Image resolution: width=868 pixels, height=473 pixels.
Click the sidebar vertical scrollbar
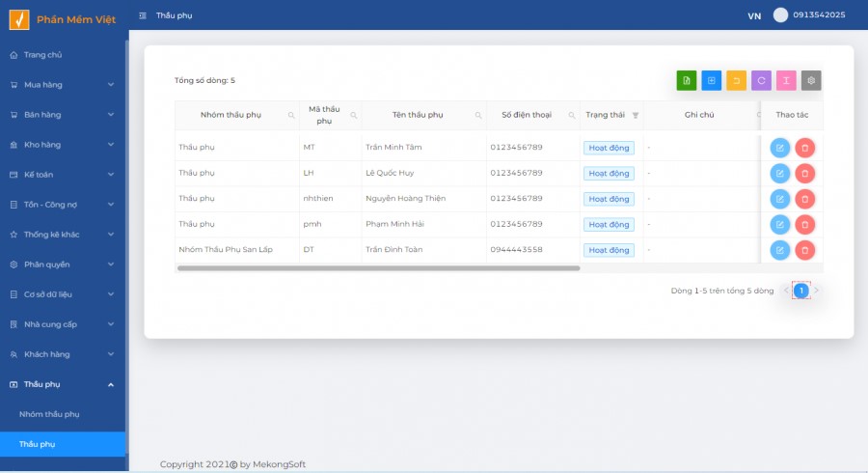click(x=126, y=246)
